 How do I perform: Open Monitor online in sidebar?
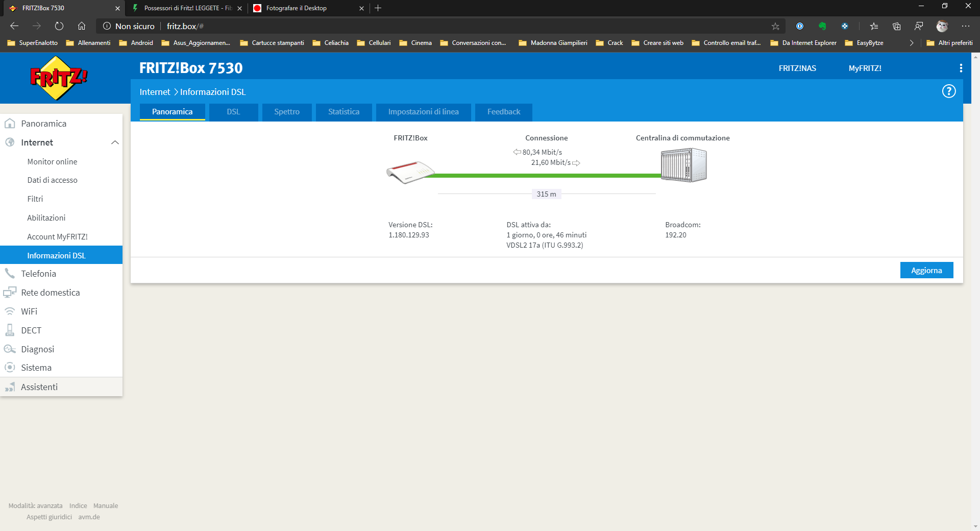[x=52, y=162]
